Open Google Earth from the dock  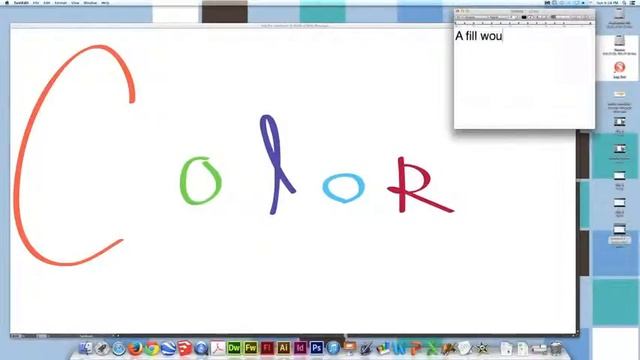click(168, 348)
